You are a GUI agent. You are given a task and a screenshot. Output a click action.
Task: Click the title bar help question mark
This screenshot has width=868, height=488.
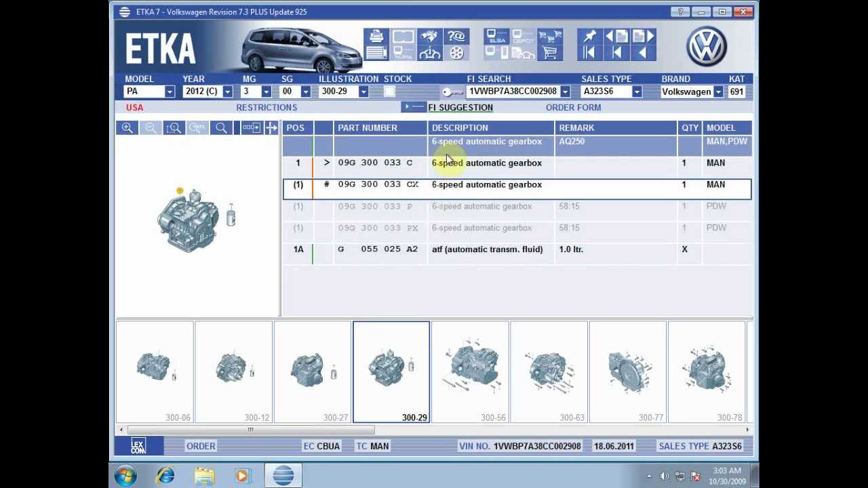680,12
